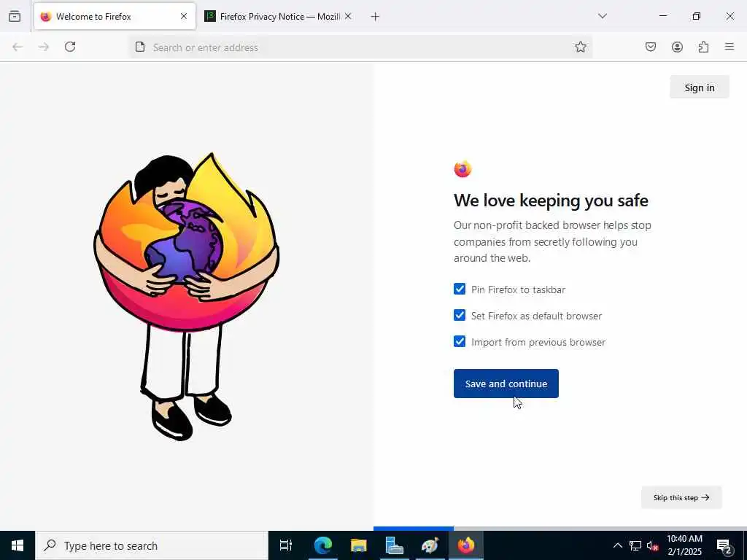Open a new tab with plus button

(375, 17)
